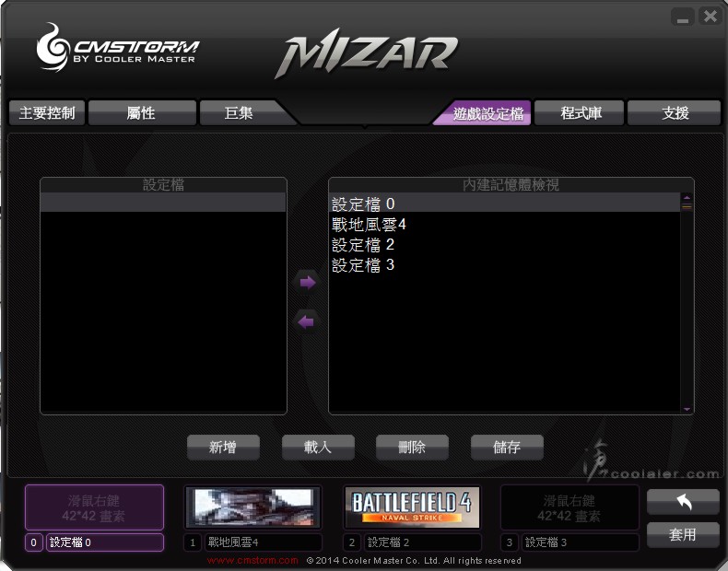
Task: Select profile slot number 1
Action: 193,542
